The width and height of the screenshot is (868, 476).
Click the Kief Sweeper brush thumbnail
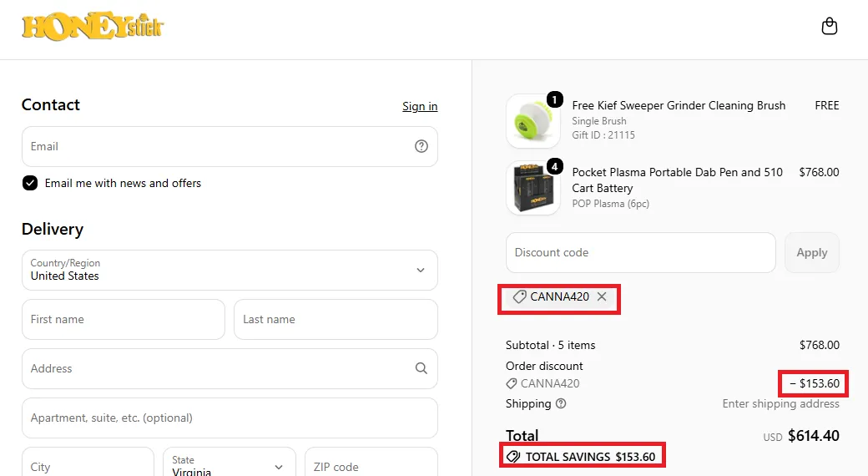pyautogui.click(x=533, y=121)
